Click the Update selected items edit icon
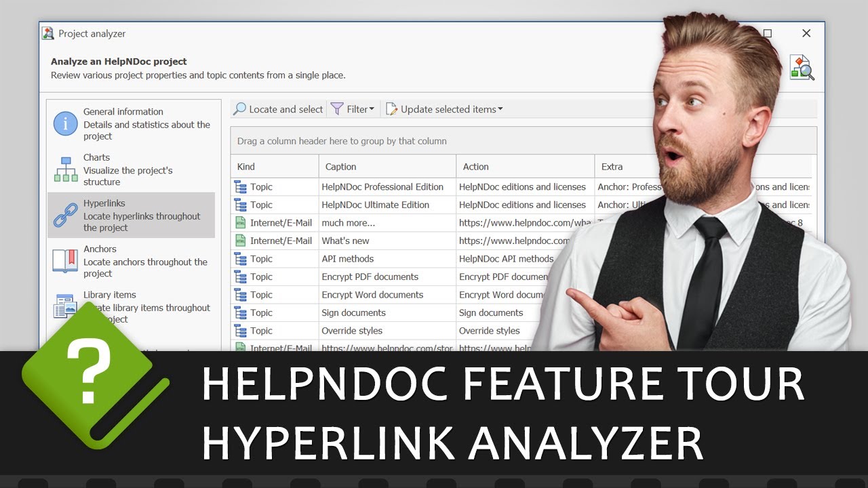This screenshot has height=488, width=868. click(391, 109)
